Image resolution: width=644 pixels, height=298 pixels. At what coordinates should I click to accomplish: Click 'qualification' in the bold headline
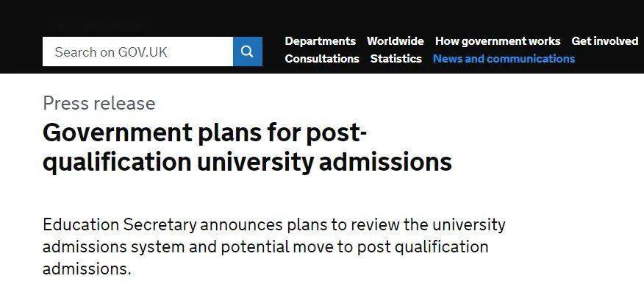(117, 163)
